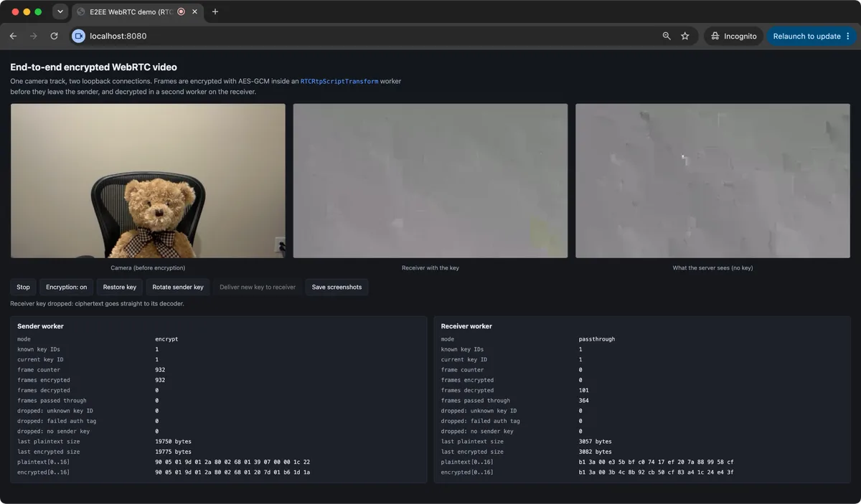Go back using the browser back arrow
861x504 pixels.
13,36
